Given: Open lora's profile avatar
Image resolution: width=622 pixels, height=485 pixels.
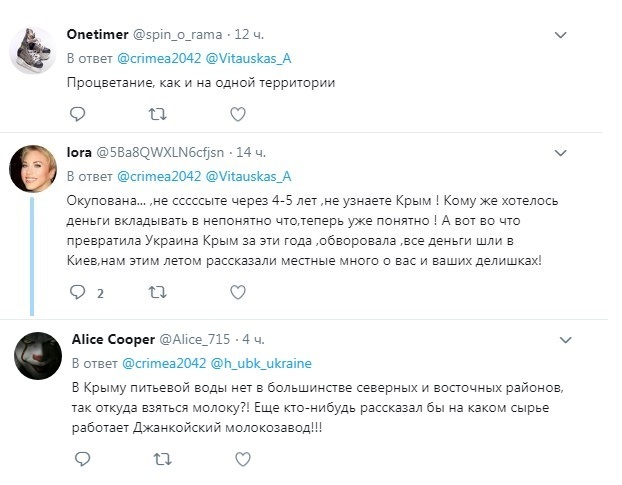Looking at the screenshot, I should pyautogui.click(x=31, y=169).
